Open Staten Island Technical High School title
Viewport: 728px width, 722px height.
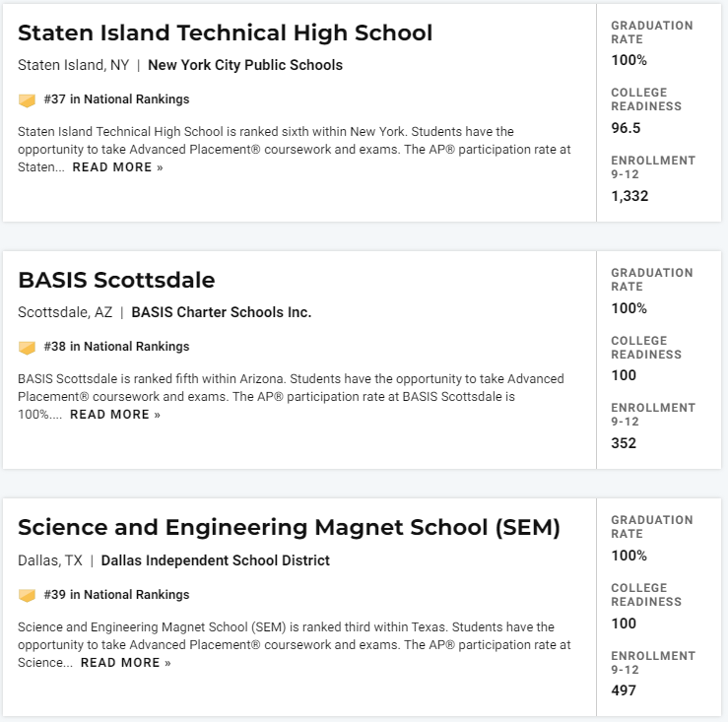(x=225, y=33)
